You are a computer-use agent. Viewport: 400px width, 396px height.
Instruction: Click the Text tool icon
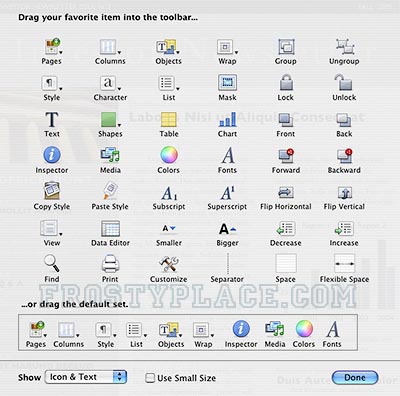pyautogui.click(x=52, y=120)
